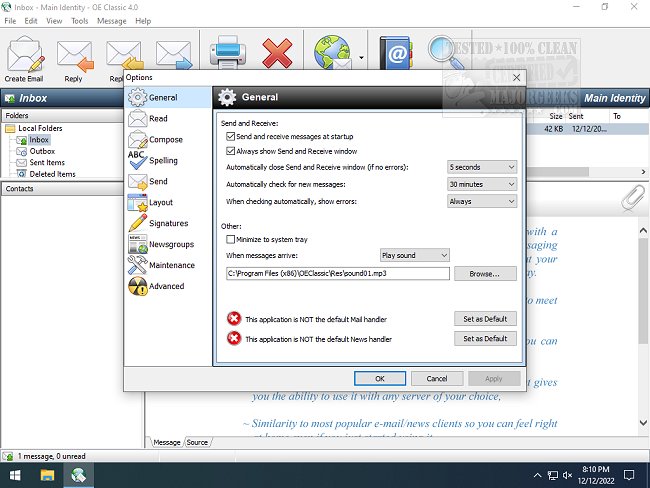Click the Apply button
Screen dimensions: 650x488
(x=494, y=379)
